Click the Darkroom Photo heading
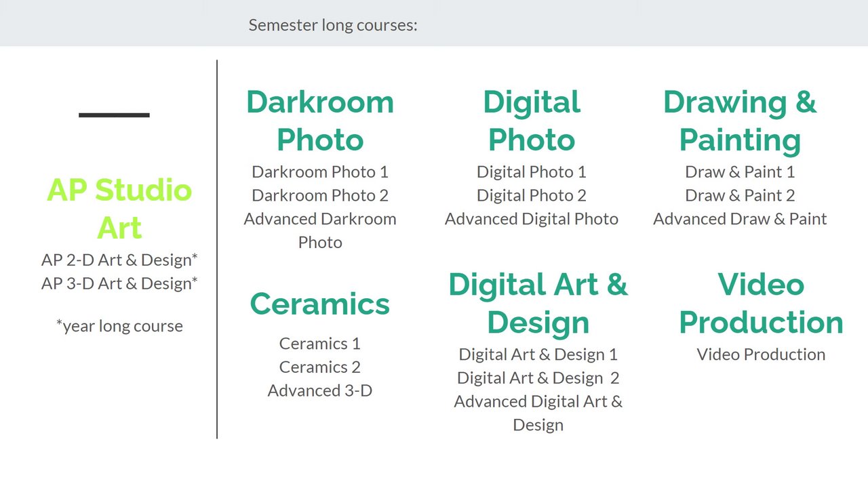Image resolution: width=868 pixels, height=488 pixels. coord(319,121)
